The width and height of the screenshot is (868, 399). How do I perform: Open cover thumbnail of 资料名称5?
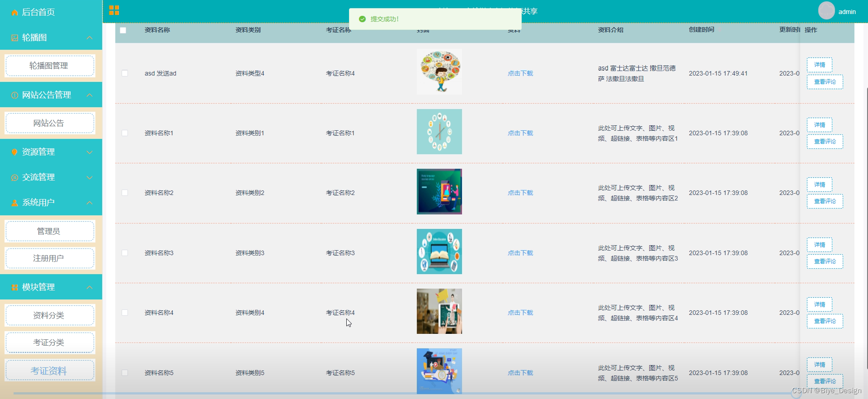[439, 371]
